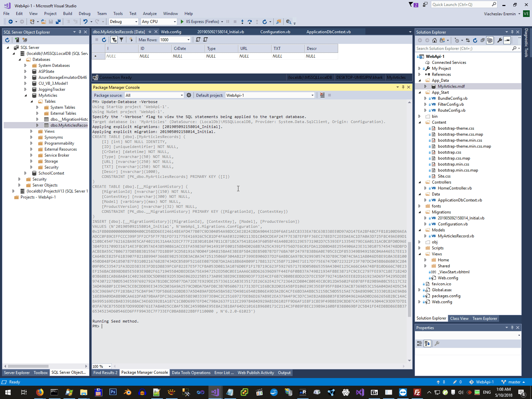Select MyArticles.mdf in Solution Explorer

coord(451,86)
